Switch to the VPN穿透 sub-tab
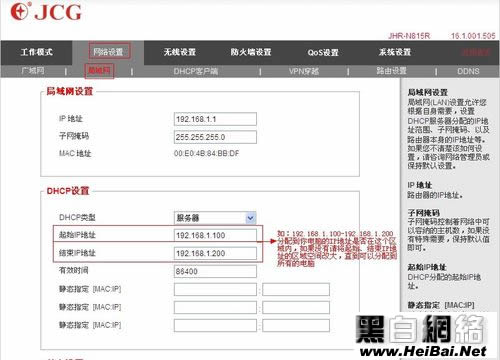Image resolution: width=500 pixels, height=360 pixels. [x=304, y=71]
